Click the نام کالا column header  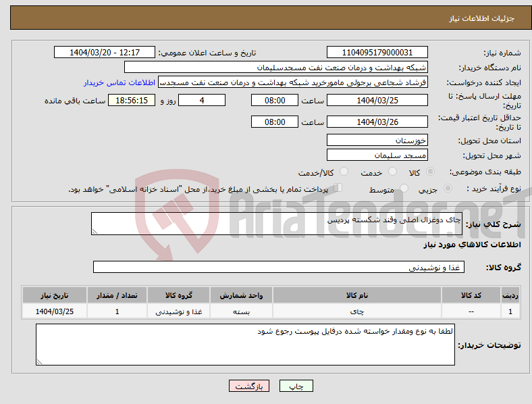click(x=357, y=295)
